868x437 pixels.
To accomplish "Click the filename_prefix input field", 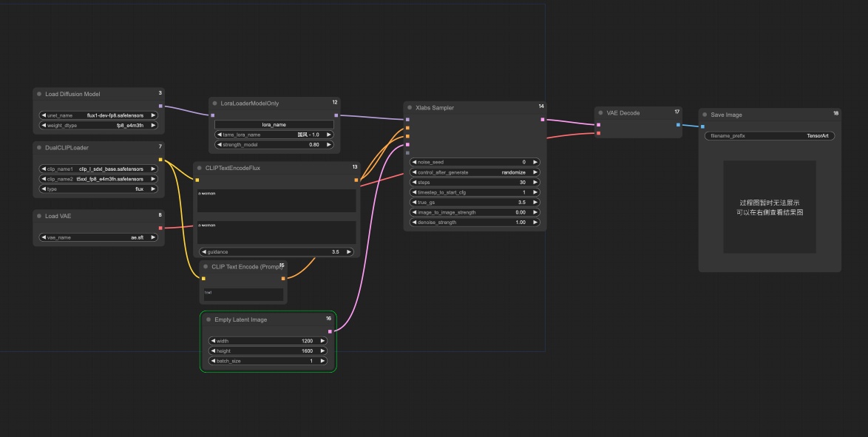I will (769, 136).
